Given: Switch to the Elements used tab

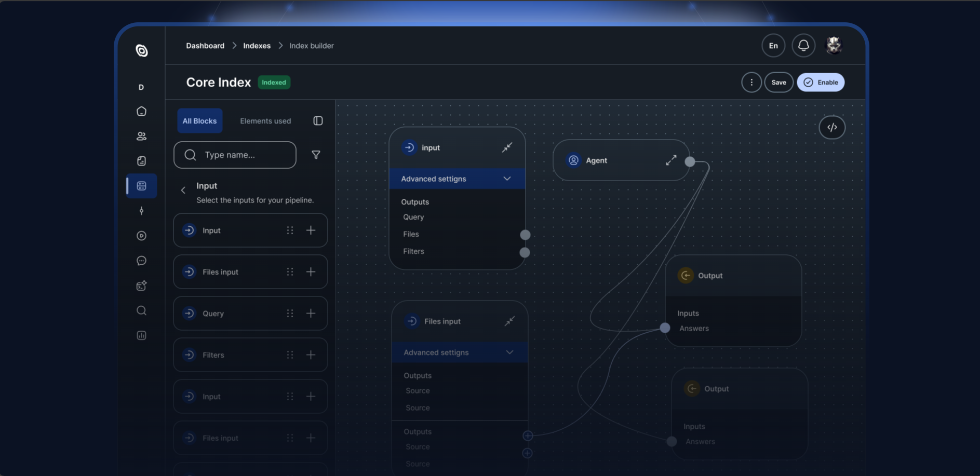Looking at the screenshot, I should (x=265, y=121).
